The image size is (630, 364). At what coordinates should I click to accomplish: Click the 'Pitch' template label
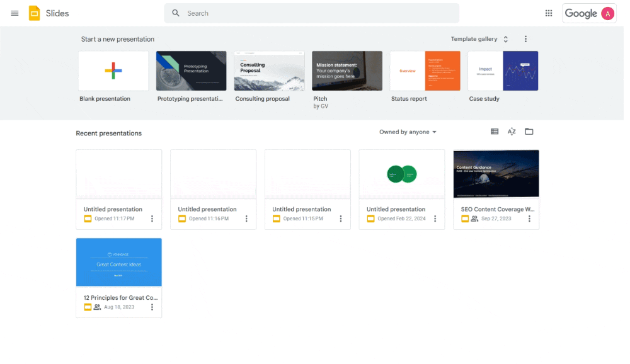pyautogui.click(x=320, y=99)
